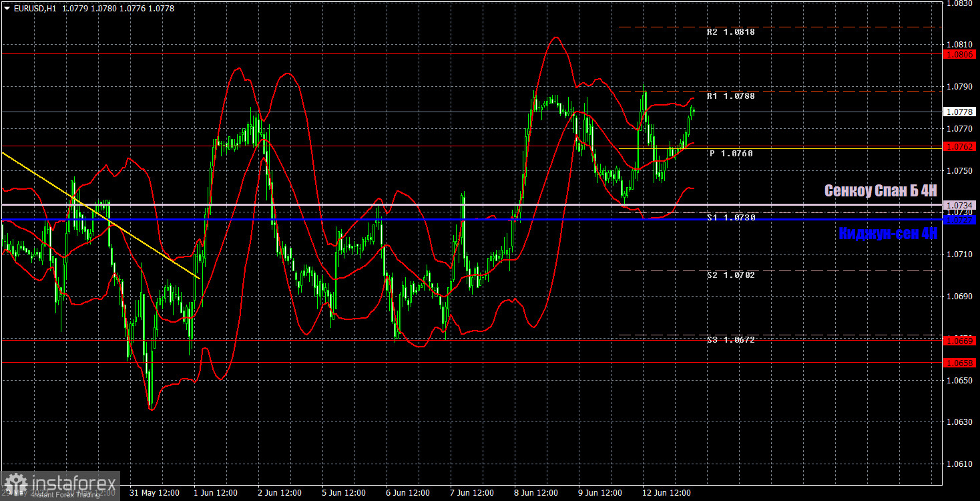Click the red 1.0669 price level tag
The width and height of the screenshot is (980, 501).
pos(960,341)
